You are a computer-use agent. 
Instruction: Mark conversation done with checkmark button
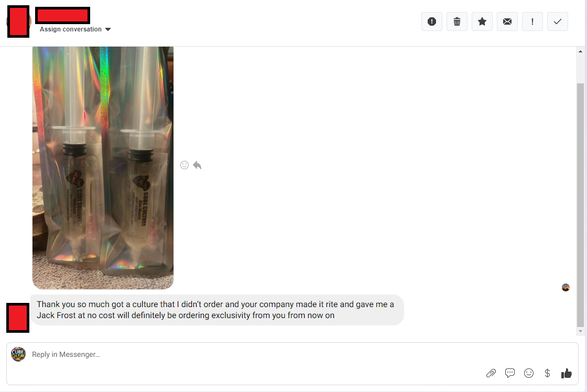tap(558, 21)
